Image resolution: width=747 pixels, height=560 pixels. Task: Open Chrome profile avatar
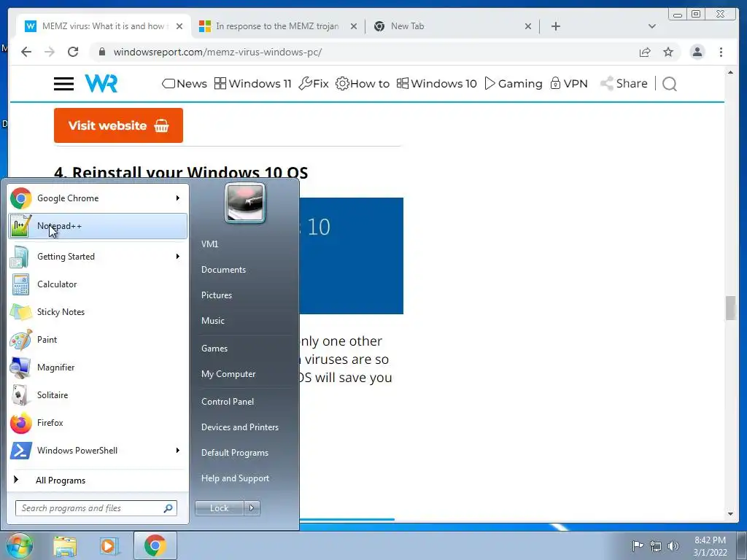point(697,52)
